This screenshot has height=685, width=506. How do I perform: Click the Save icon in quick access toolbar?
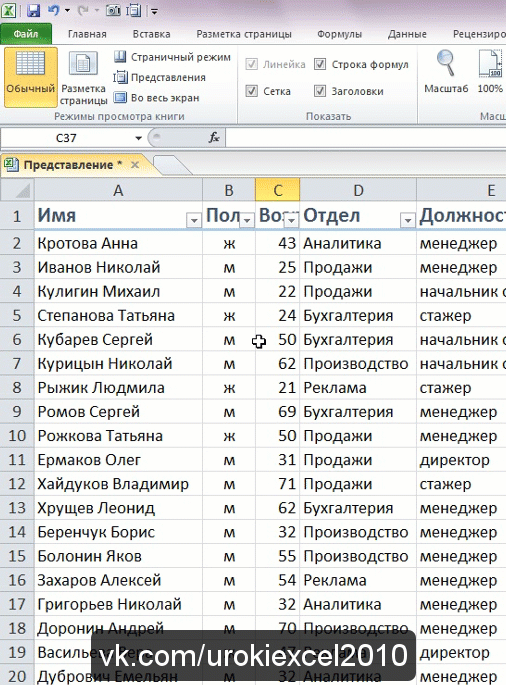point(33,10)
